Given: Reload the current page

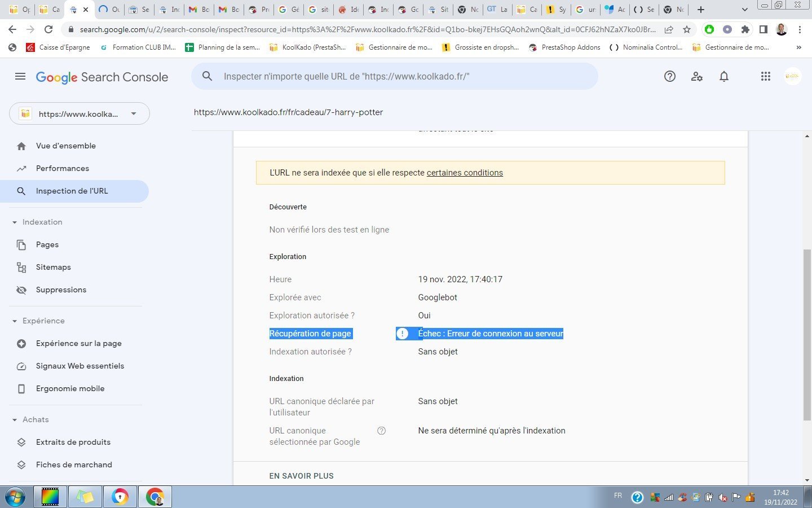Looking at the screenshot, I should click(x=48, y=29).
